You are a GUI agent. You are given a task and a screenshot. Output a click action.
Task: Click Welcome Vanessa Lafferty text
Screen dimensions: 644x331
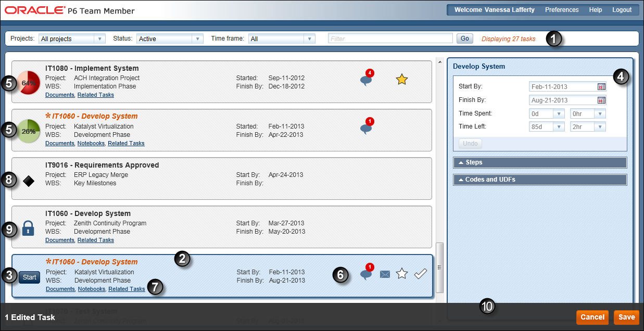point(495,10)
